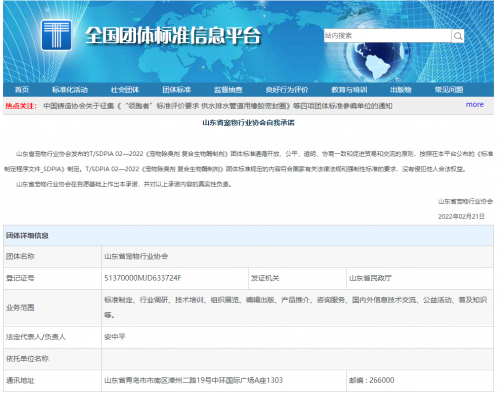This screenshot has width=500, height=394.
Task: Click the registration number 51370000MJD633724F
Action: [143, 278]
